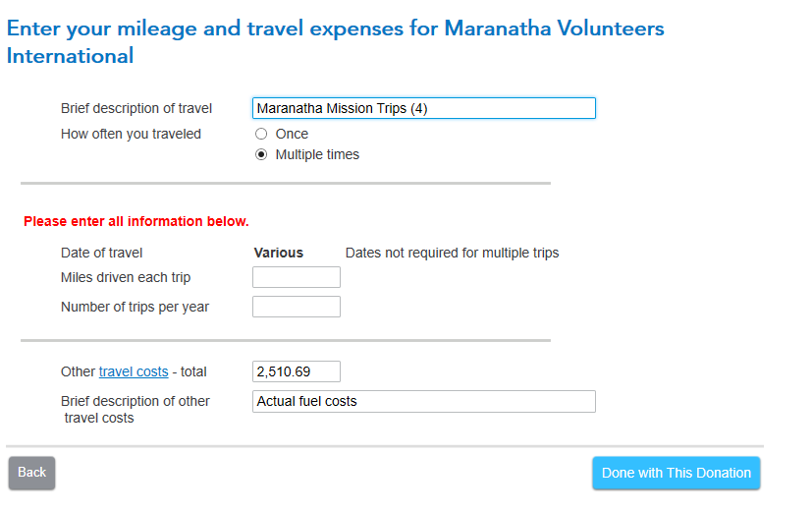
Task: Focus the "Actual fuel costs" description field
Action: 423,401
